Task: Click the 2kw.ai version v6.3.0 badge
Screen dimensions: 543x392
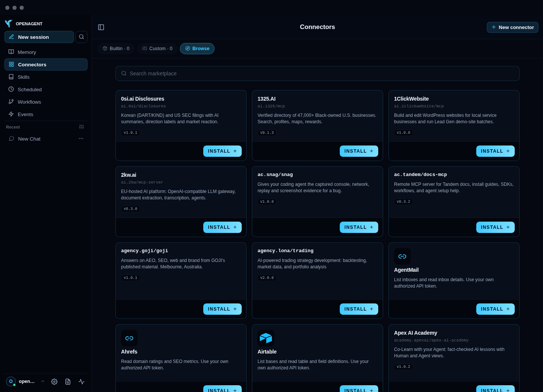Action: point(130,209)
